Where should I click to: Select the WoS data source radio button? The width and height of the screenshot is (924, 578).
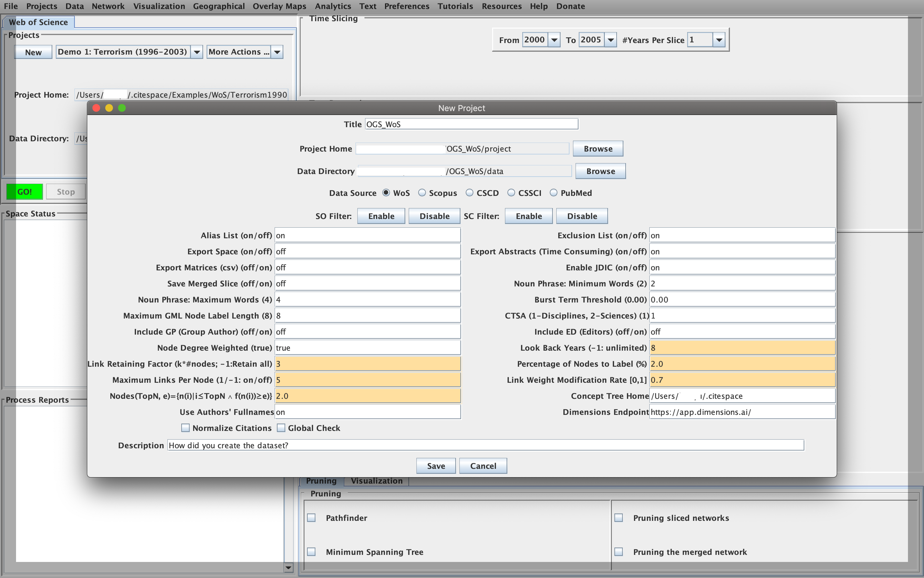[x=386, y=193]
